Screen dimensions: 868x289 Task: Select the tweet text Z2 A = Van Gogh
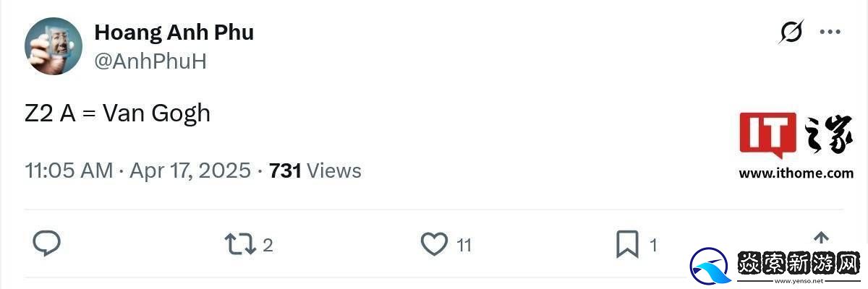[x=117, y=113]
